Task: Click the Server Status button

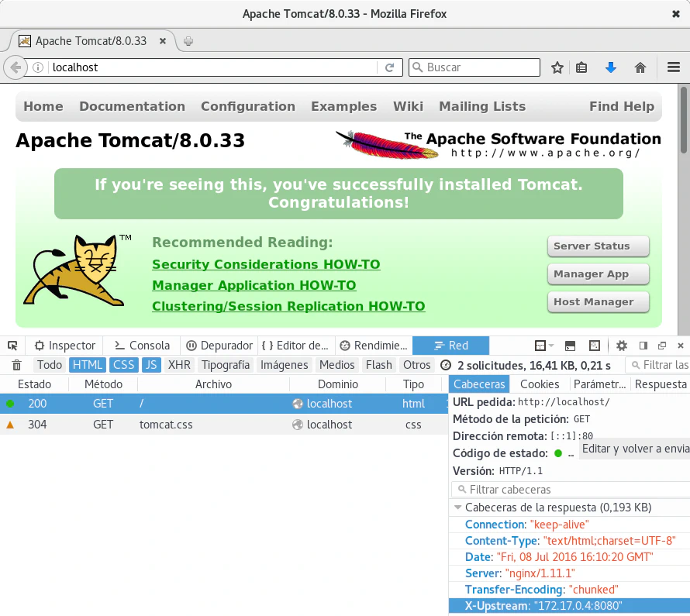Action: point(598,246)
